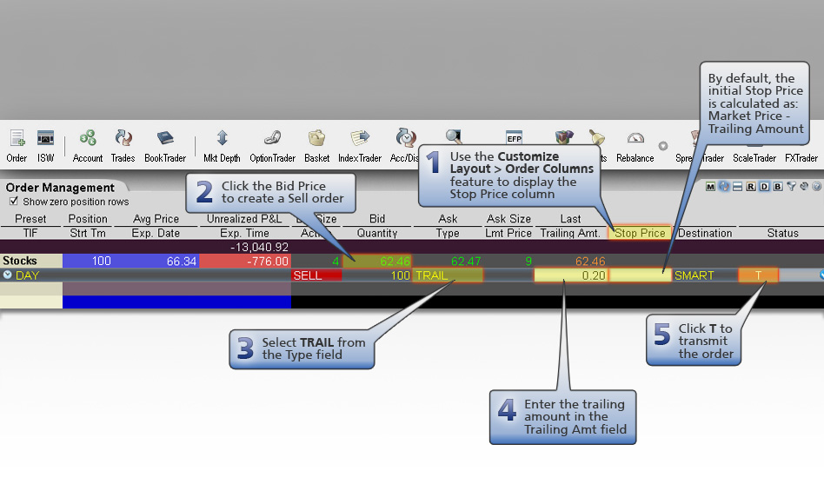824x504 pixels.
Task: Open the filter funnel icon
Action: click(x=791, y=187)
